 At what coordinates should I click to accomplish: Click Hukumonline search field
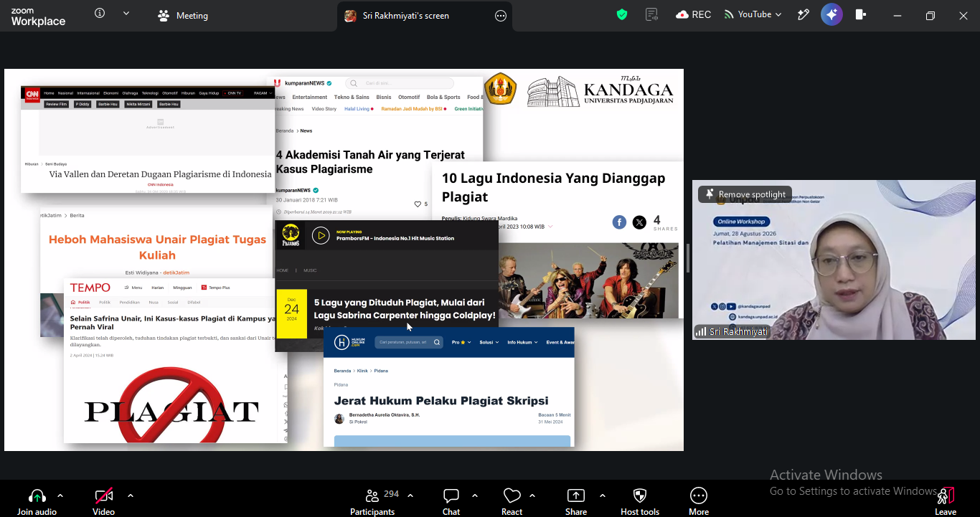pyautogui.click(x=408, y=342)
